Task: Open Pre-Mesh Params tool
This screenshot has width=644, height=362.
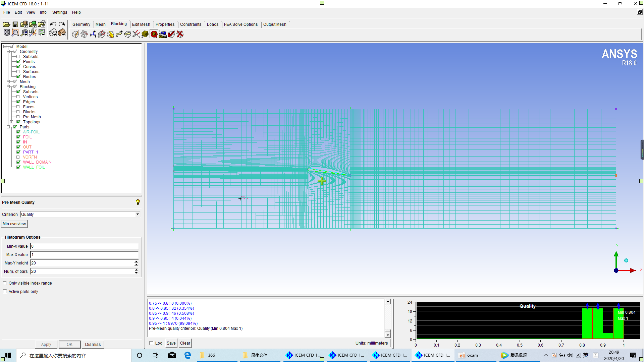Action: point(145,34)
